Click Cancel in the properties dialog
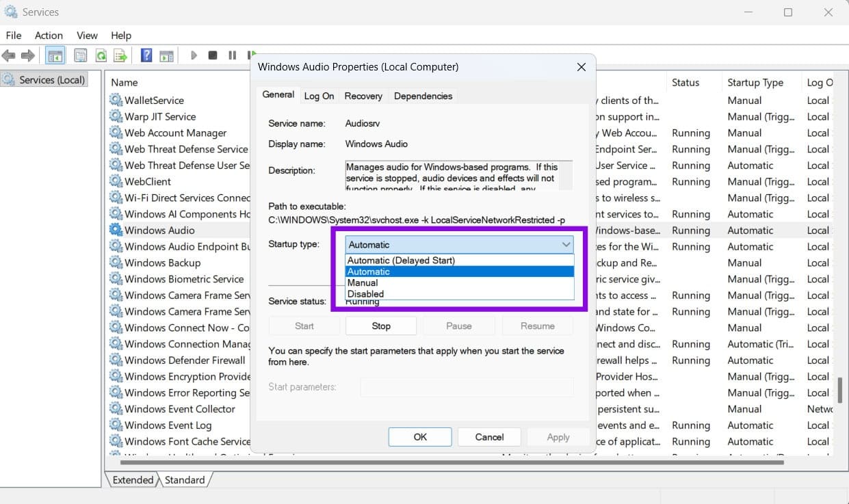Screen dimensions: 849x504 point(489,437)
